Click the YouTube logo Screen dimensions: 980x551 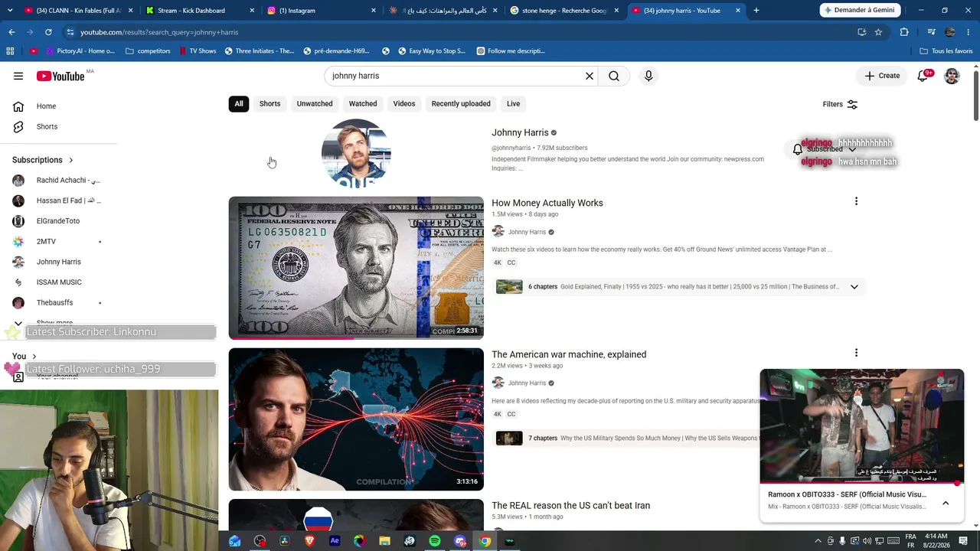60,76
